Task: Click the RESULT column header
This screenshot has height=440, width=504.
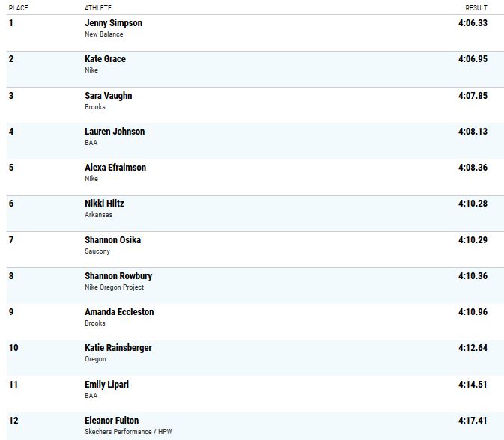Action: (x=476, y=8)
